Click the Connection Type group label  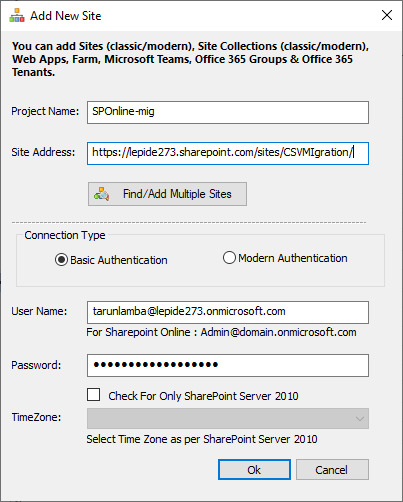coord(65,235)
